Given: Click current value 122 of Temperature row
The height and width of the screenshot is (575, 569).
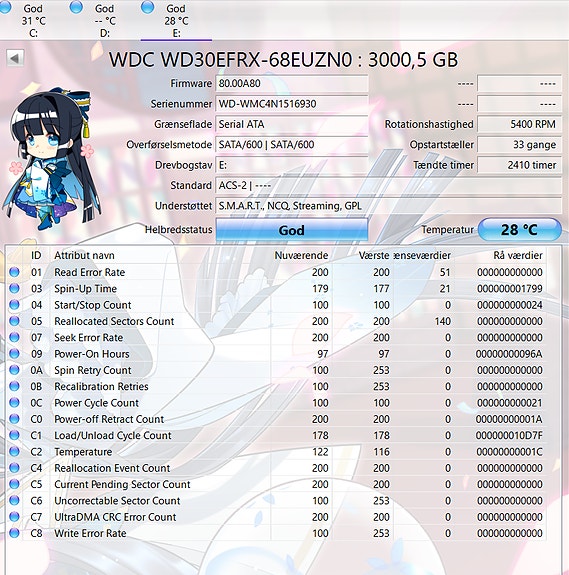Looking at the screenshot, I should [320, 452].
